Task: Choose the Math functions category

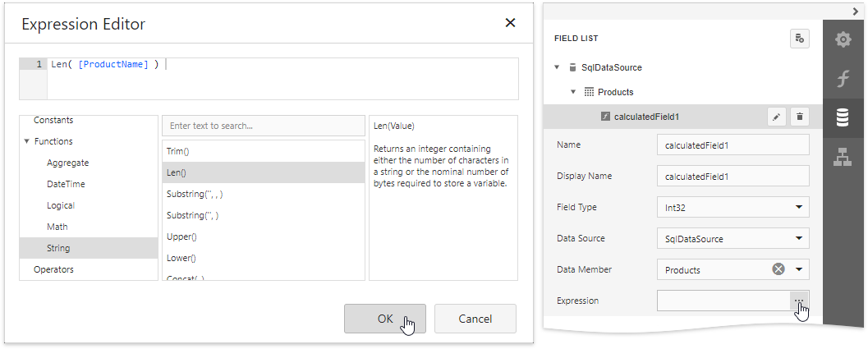Action: pos(57,227)
